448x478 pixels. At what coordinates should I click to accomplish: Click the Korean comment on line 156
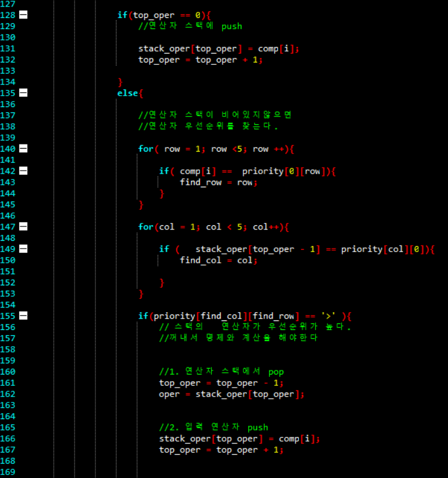point(255,327)
